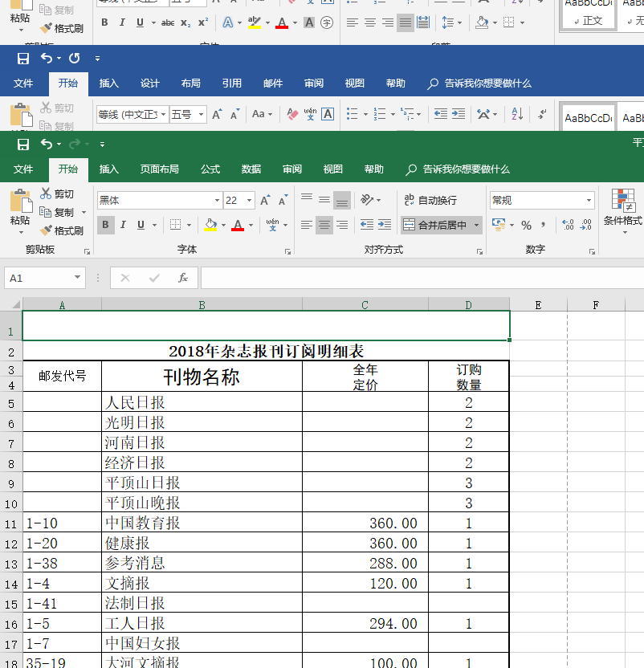Decrease indent in Excel's alignment group

point(366,225)
